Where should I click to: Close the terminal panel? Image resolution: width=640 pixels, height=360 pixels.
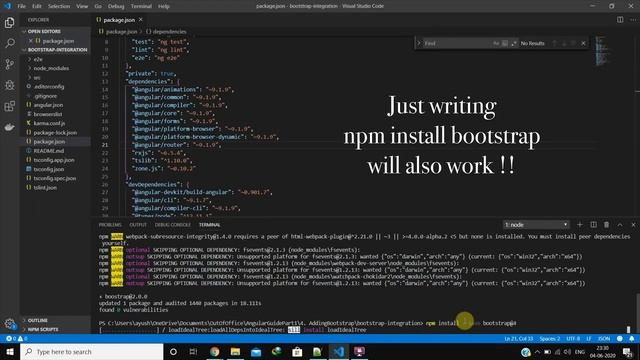(x=633, y=224)
